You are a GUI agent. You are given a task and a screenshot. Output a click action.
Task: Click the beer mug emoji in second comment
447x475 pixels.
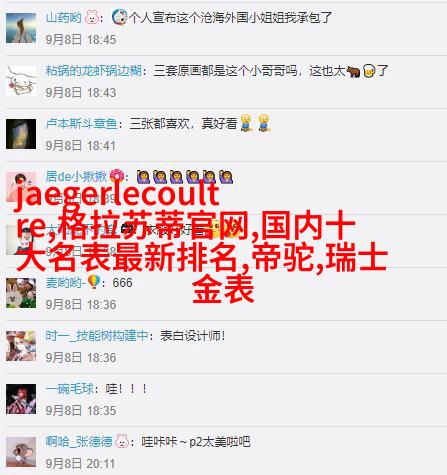click(369, 71)
